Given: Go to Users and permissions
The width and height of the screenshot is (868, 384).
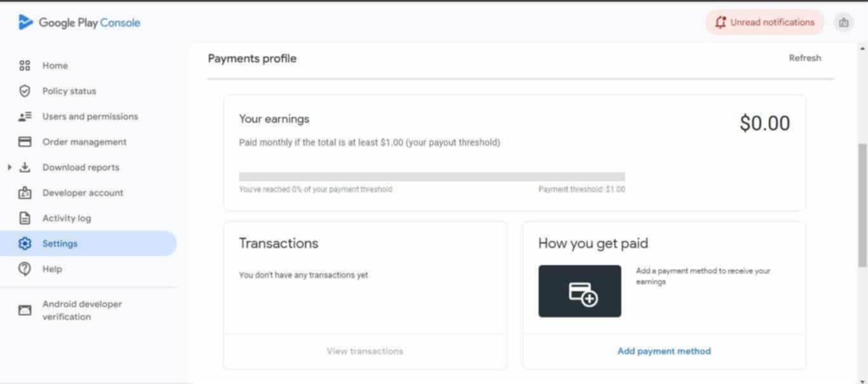Looking at the screenshot, I should [x=90, y=116].
